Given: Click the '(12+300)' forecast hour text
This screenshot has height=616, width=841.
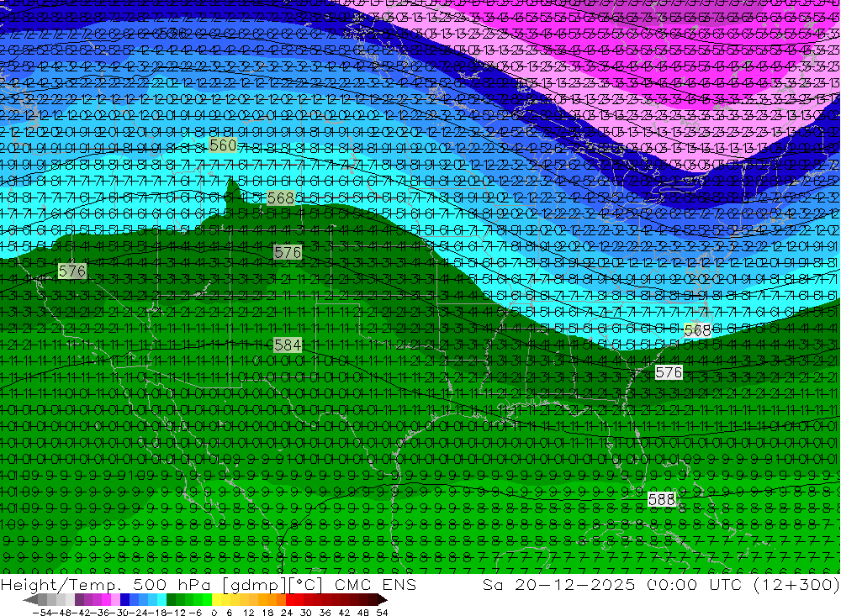Looking at the screenshot, I should 796,584.
